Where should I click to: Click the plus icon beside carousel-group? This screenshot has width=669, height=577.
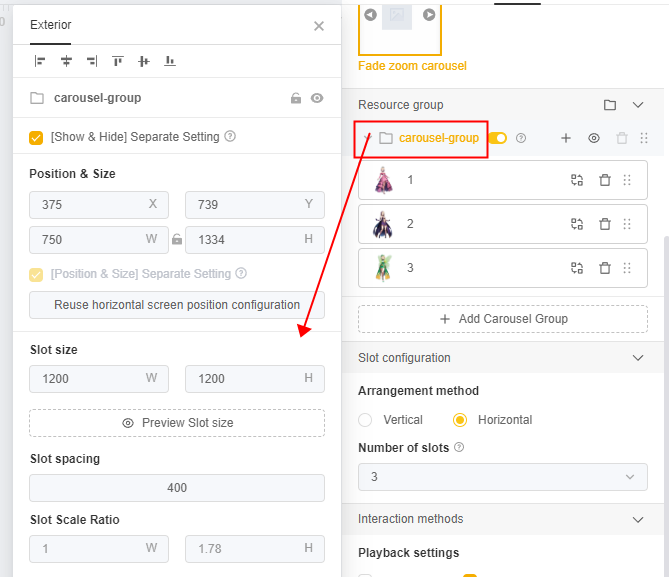coord(566,138)
